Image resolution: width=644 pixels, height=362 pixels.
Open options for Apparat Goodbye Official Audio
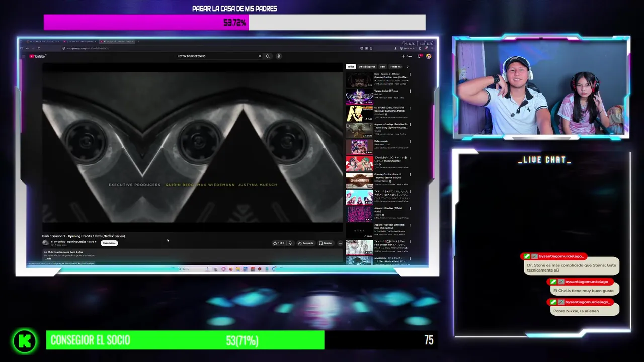[410, 208]
